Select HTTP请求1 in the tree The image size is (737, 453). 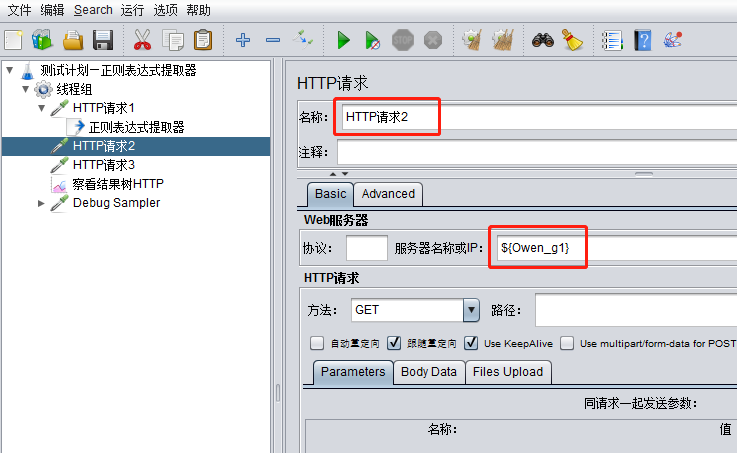point(103,108)
